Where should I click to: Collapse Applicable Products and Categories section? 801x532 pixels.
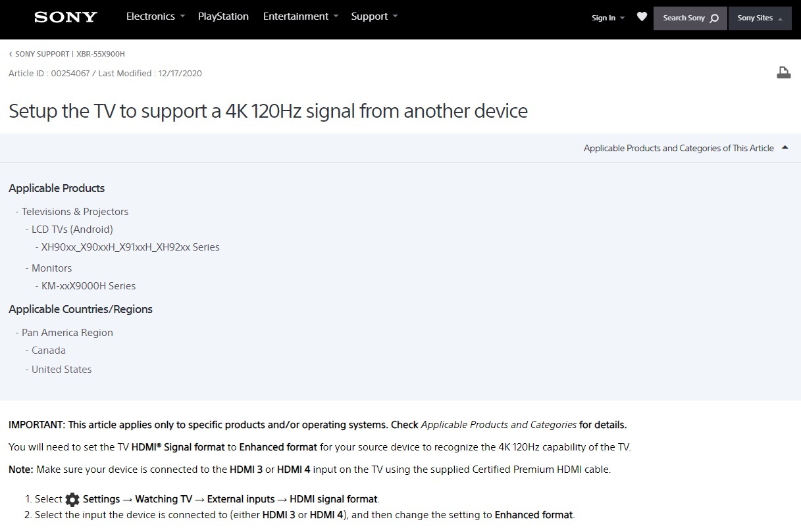pyautogui.click(x=785, y=148)
